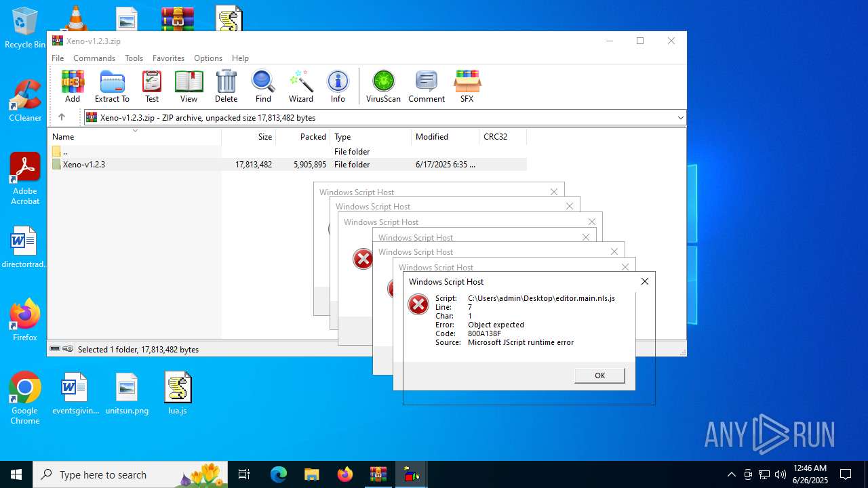Click the Windows Start button
The height and width of the screenshot is (488, 868).
tap(16, 474)
